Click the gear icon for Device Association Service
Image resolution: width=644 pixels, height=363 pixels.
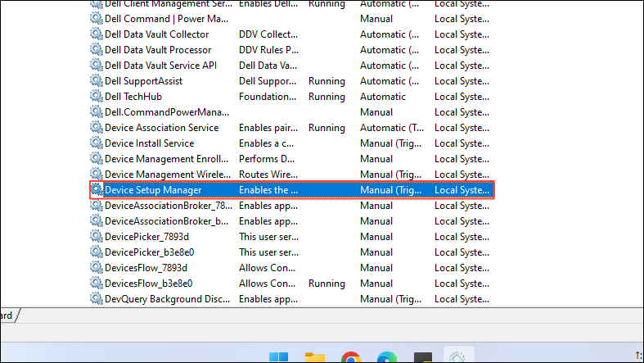[x=96, y=128]
